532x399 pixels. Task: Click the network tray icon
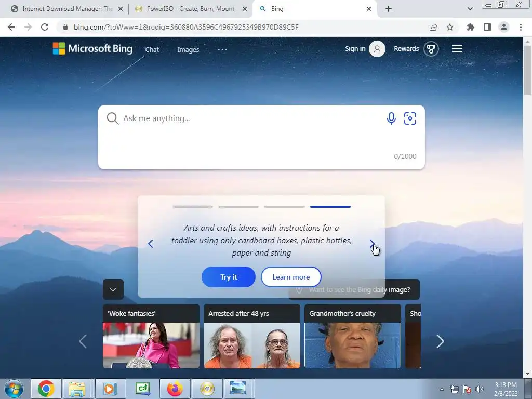click(454, 389)
